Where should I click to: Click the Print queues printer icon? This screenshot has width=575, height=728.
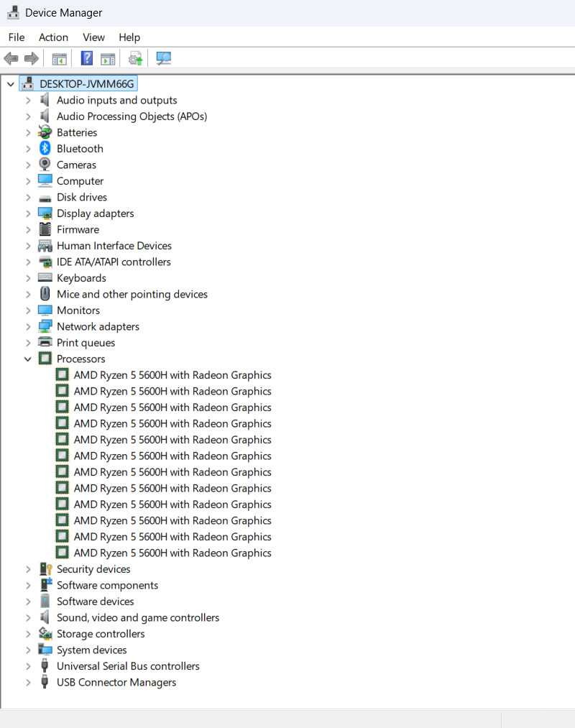click(x=45, y=343)
